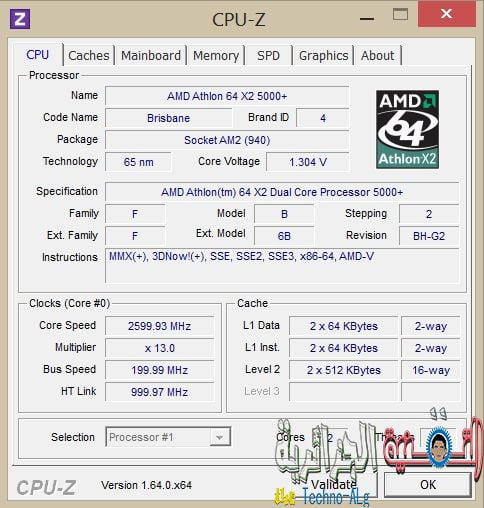Click the Cores count value
Screen dimensions: 484x508
(329, 437)
